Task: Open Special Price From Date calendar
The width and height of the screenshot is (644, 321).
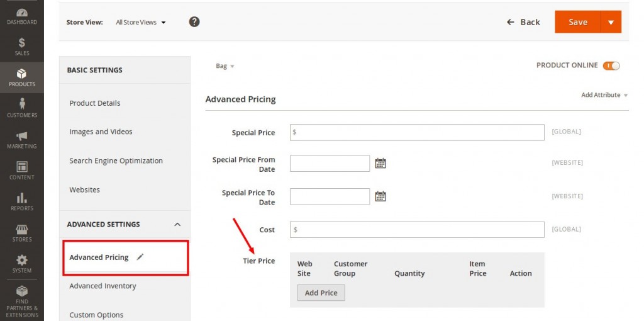Action: [x=380, y=164]
